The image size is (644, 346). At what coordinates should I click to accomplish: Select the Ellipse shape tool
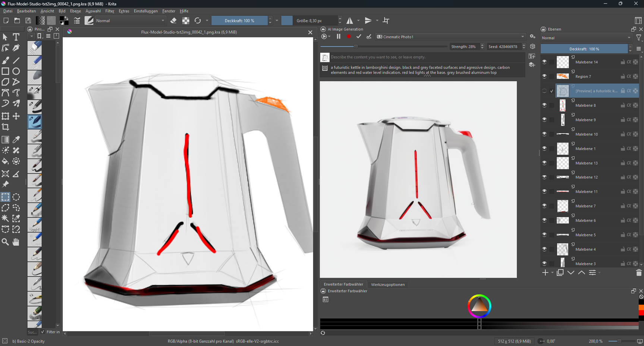tap(16, 71)
